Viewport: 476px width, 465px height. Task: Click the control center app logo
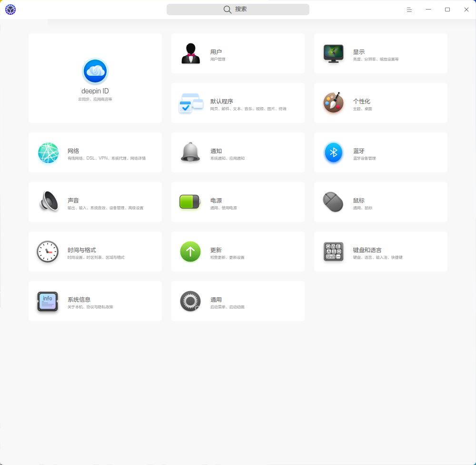(10, 10)
